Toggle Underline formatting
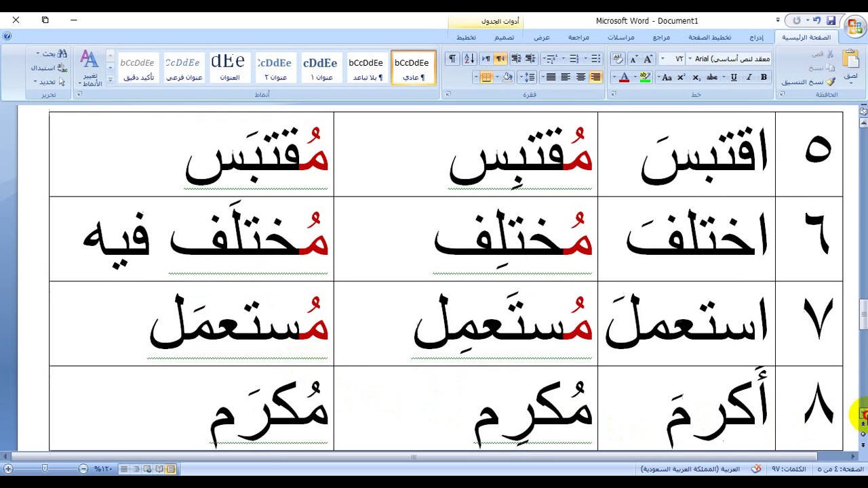 [733, 77]
